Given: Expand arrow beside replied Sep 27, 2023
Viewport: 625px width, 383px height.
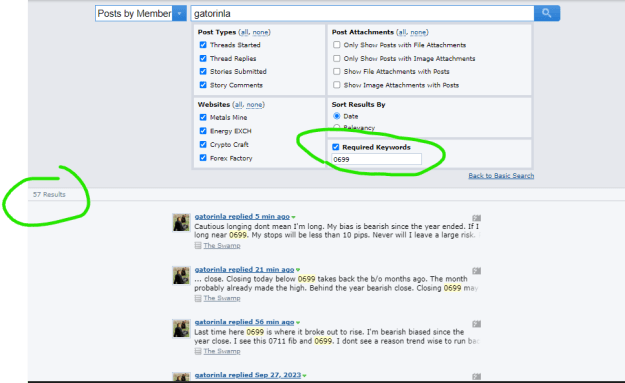Looking at the screenshot, I should coord(305,375).
